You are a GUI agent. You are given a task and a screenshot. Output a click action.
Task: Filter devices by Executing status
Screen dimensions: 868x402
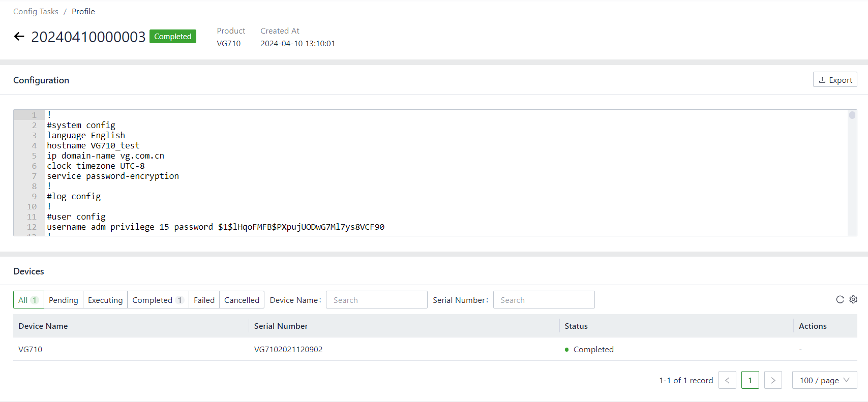(105, 300)
